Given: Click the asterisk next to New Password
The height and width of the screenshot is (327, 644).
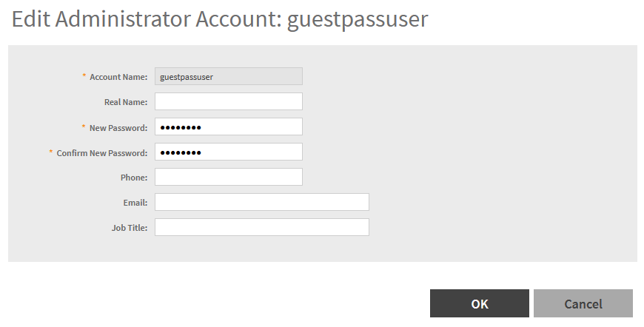Looking at the screenshot, I should pyautogui.click(x=84, y=127).
